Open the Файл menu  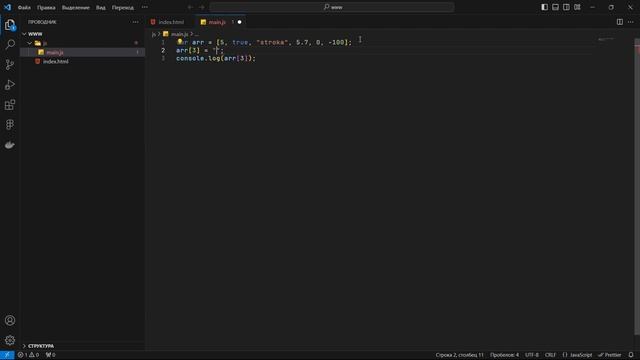(24, 7)
